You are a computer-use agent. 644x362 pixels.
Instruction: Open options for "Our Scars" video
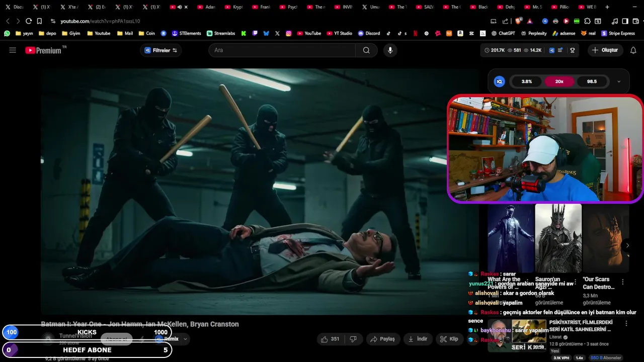623,282
